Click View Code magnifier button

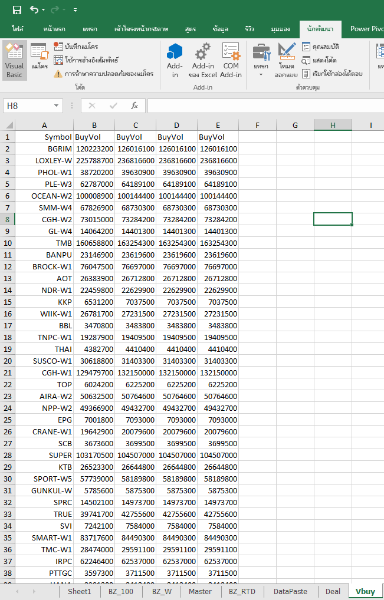pyautogui.click(x=319, y=60)
